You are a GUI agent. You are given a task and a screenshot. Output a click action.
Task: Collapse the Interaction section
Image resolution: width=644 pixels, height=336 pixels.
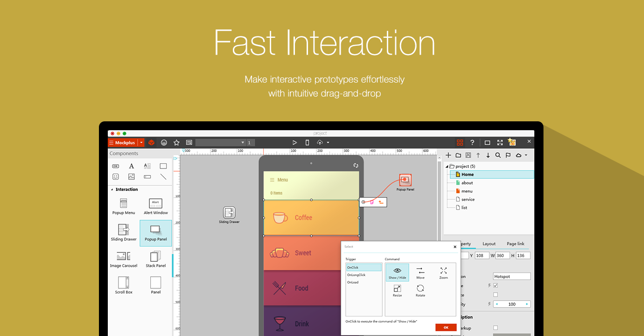[x=112, y=189]
